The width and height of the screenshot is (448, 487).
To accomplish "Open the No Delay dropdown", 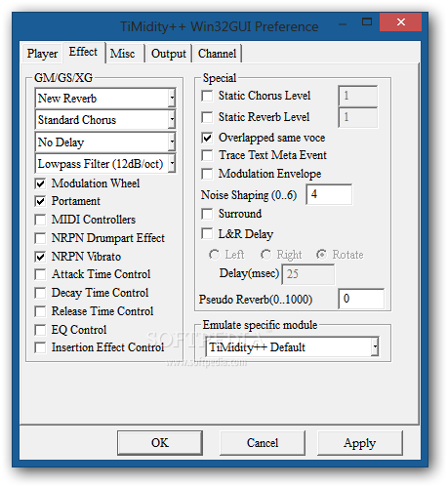I will click(x=105, y=142).
